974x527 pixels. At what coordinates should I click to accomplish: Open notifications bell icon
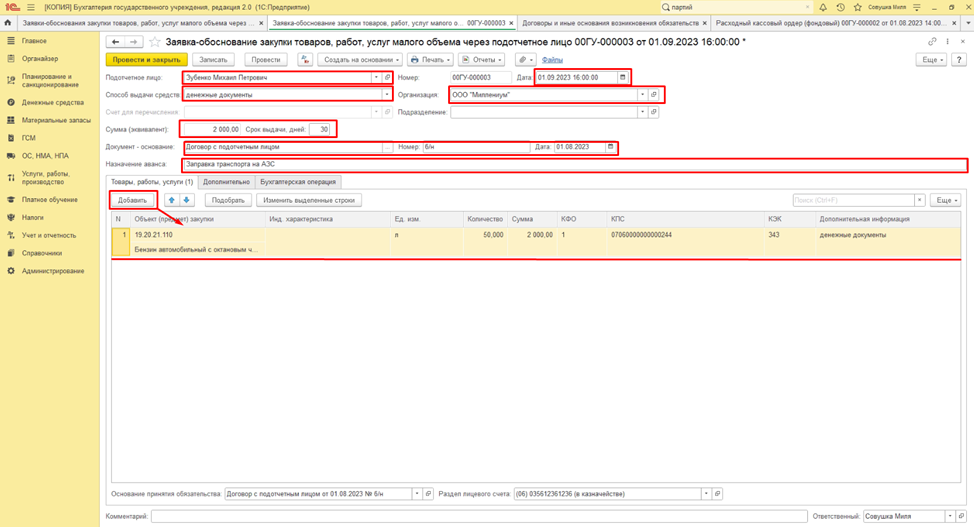pyautogui.click(x=823, y=7)
